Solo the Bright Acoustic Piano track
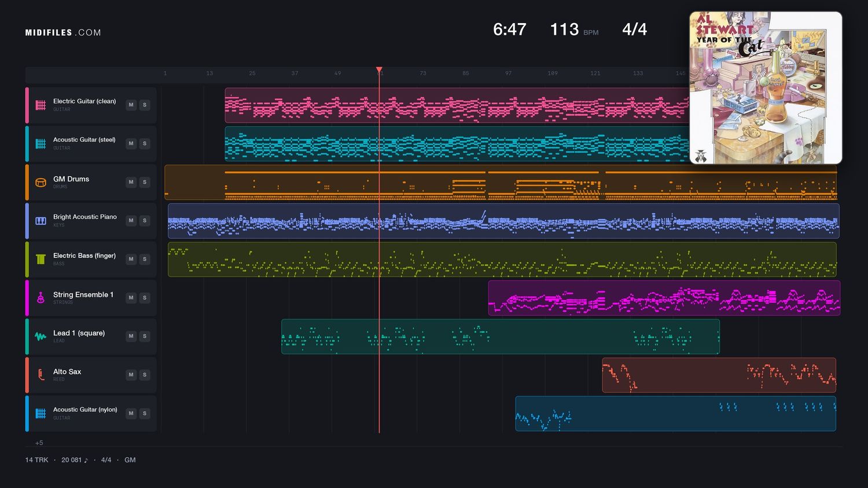Viewport: 868px width, 488px height. [145, 221]
